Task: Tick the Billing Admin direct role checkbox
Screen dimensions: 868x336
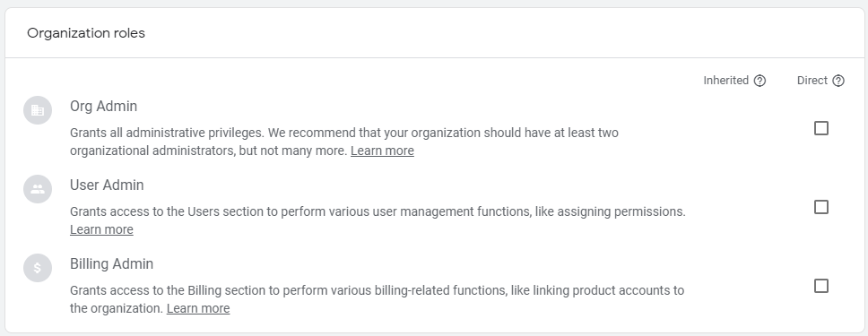Action: 821,286
